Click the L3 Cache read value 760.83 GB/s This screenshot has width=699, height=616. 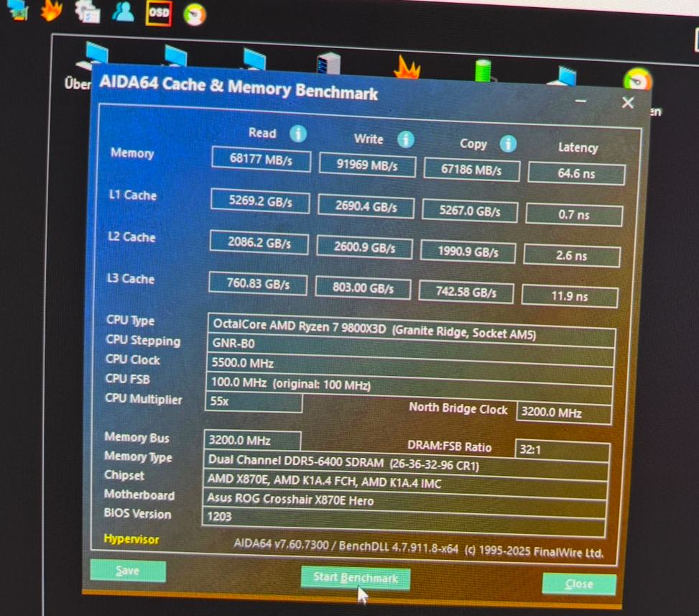pyautogui.click(x=258, y=284)
